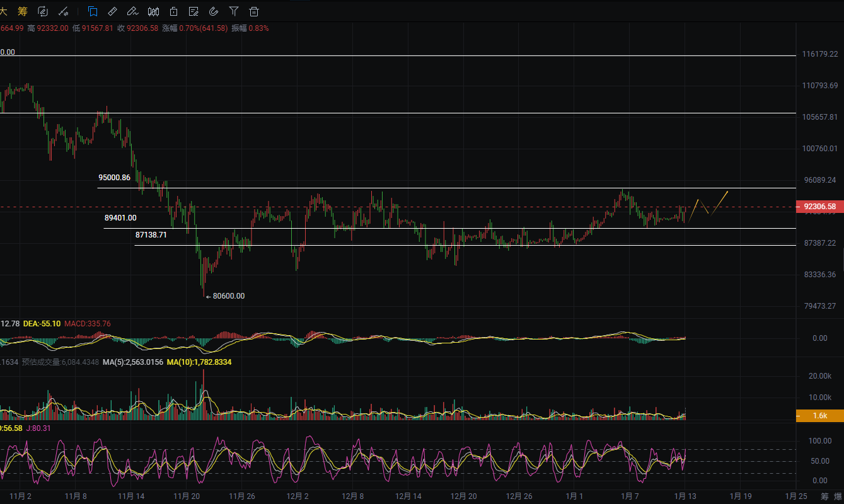
Task: Select the pen freehand drawing tool
Action: point(132,11)
